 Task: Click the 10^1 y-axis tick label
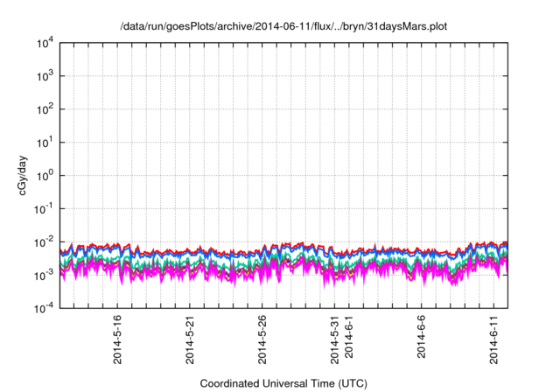point(44,142)
